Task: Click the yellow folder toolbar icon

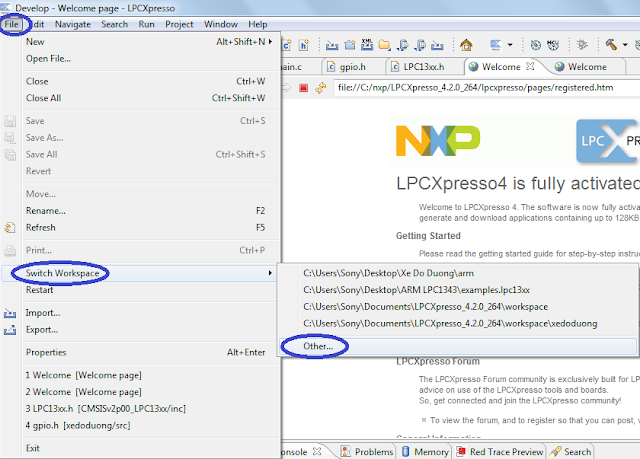Action: tap(384, 45)
